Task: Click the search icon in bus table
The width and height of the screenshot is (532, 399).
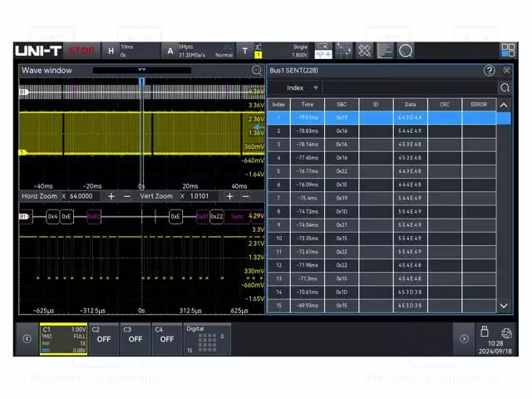Action: click(x=504, y=87)
